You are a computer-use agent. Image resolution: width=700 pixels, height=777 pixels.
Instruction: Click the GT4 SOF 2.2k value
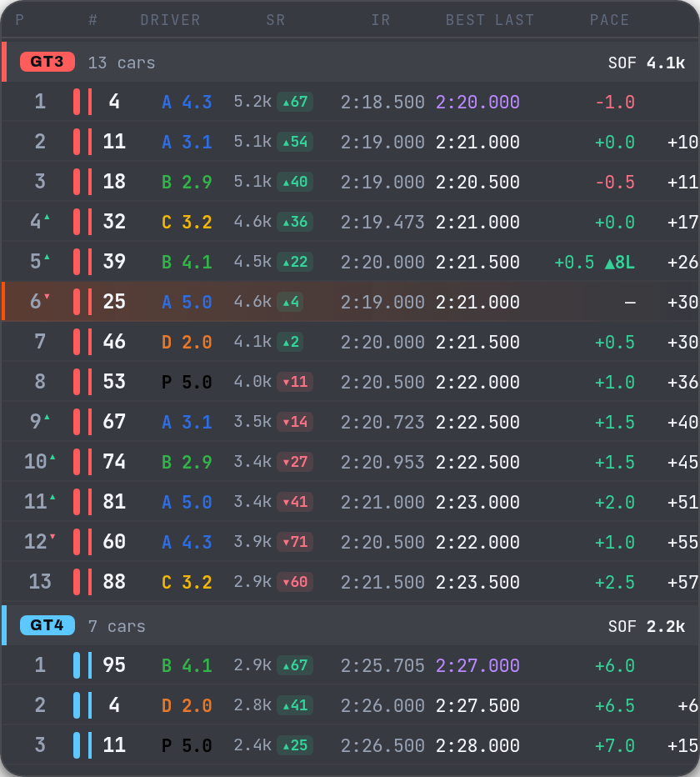[647, 626]
